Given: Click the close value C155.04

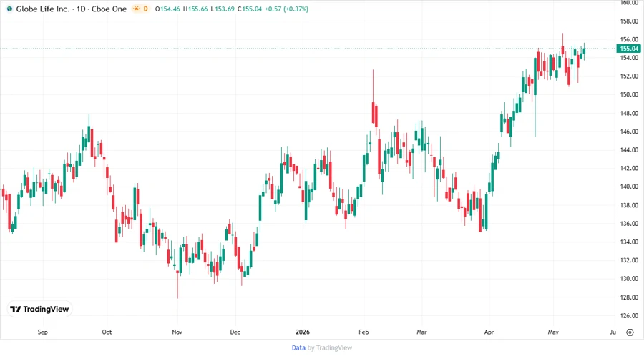Looking at the screenshot, I should (250, 9).
